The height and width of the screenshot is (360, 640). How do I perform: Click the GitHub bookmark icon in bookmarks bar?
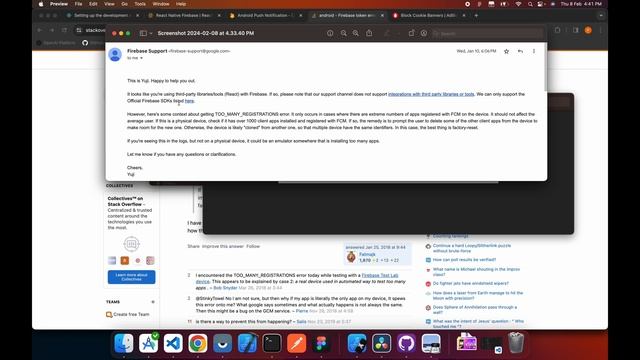(85, 43)
